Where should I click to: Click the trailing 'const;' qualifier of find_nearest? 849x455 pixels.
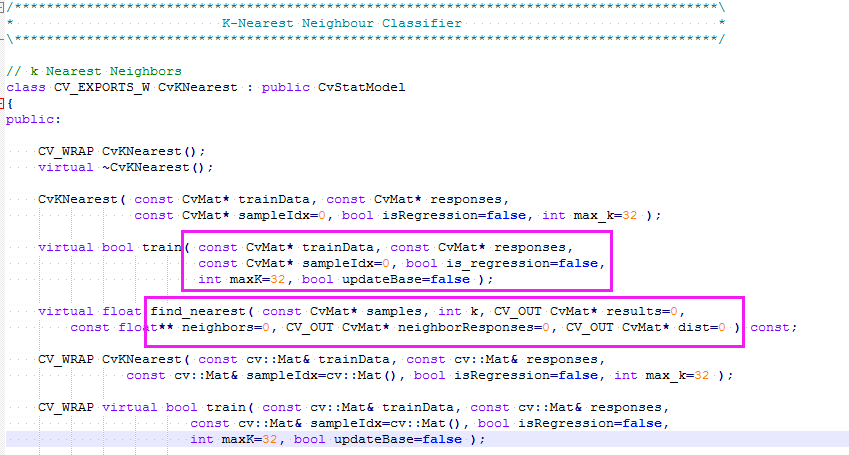click(x=774, y=327)
